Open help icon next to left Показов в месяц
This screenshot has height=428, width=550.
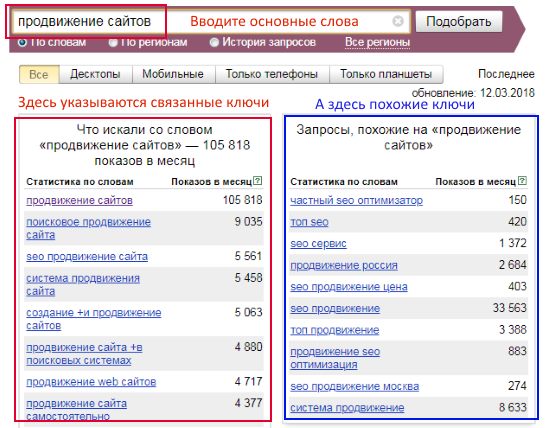[258, 181]
